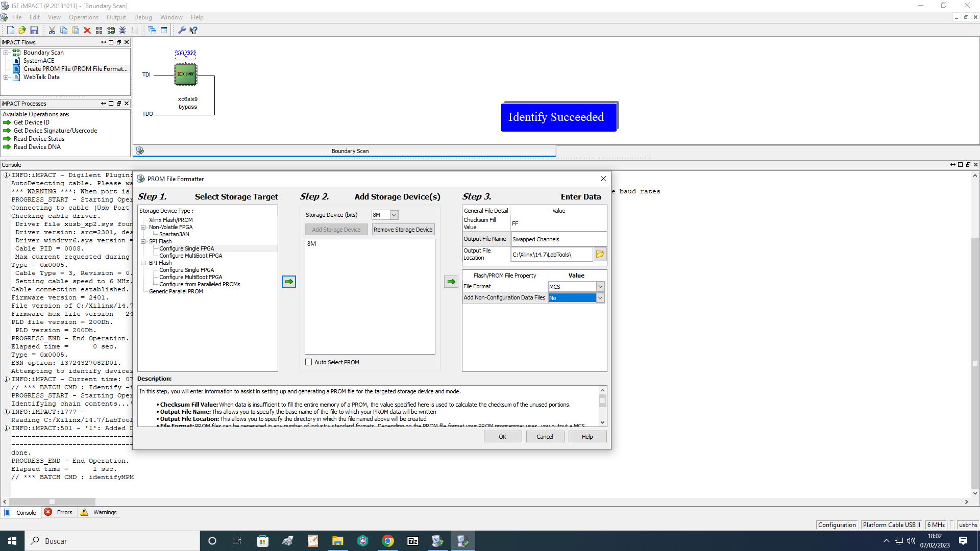
Task: Click the Paste clipboard icon
Action: (x=76, y=31)
